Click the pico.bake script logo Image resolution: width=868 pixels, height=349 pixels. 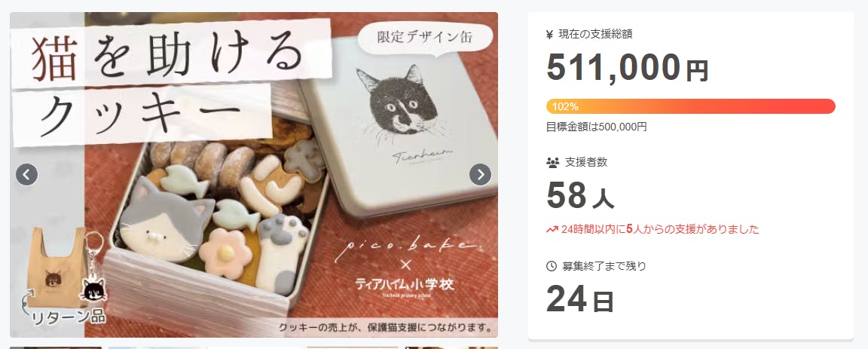[x=405, y=246]
